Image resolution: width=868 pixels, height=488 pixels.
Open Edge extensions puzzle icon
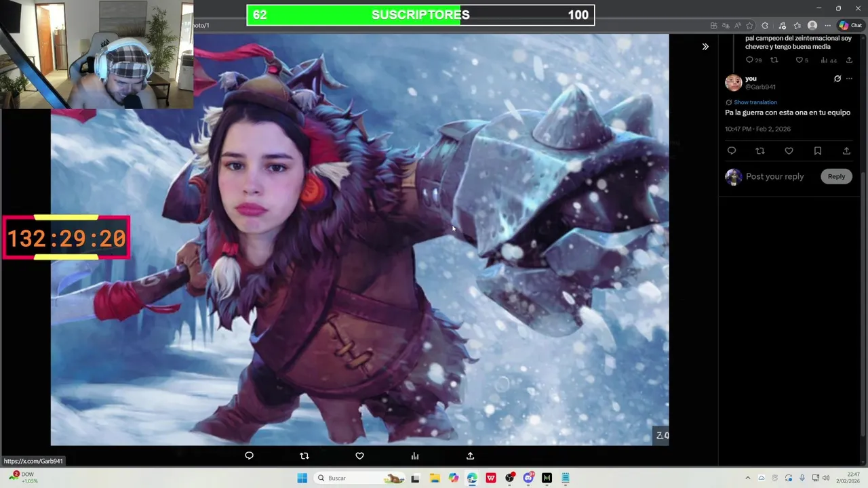click(x=765, y=26)
